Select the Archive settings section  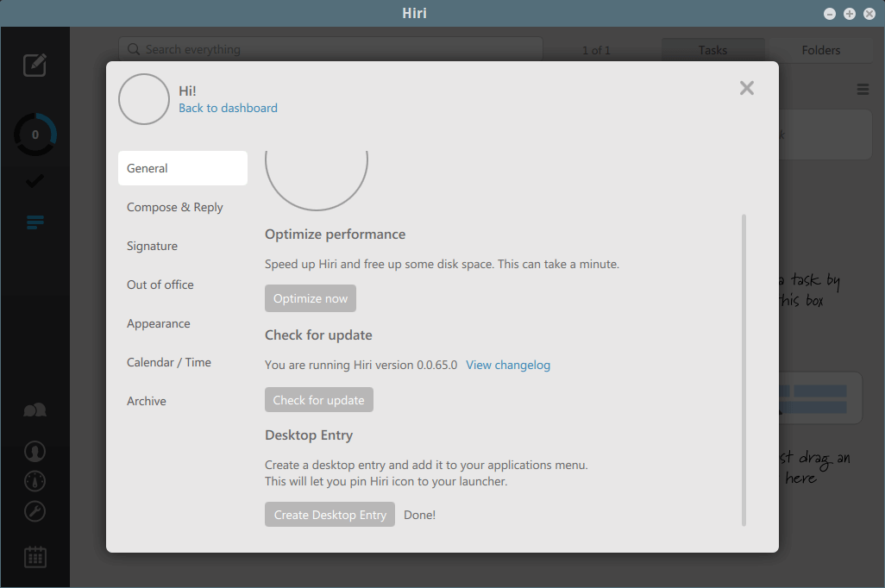[x=147, y=401]
